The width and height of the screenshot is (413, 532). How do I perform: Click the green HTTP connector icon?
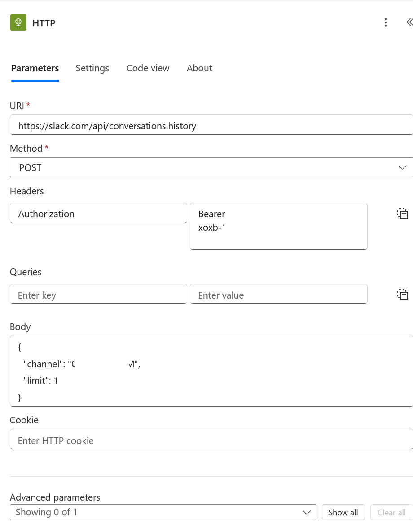point(18,22)
